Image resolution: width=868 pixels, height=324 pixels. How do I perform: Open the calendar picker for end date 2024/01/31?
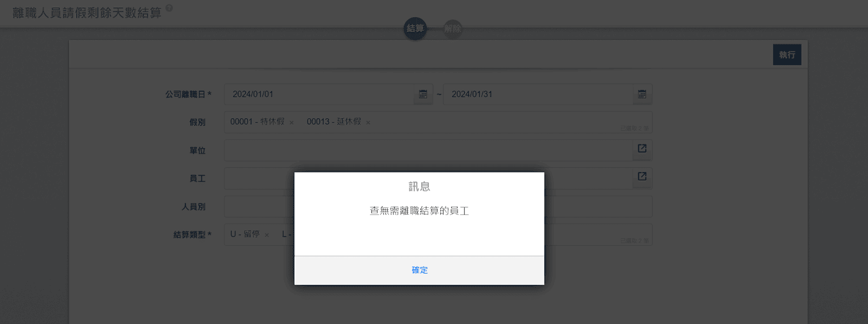coord(642,94)
